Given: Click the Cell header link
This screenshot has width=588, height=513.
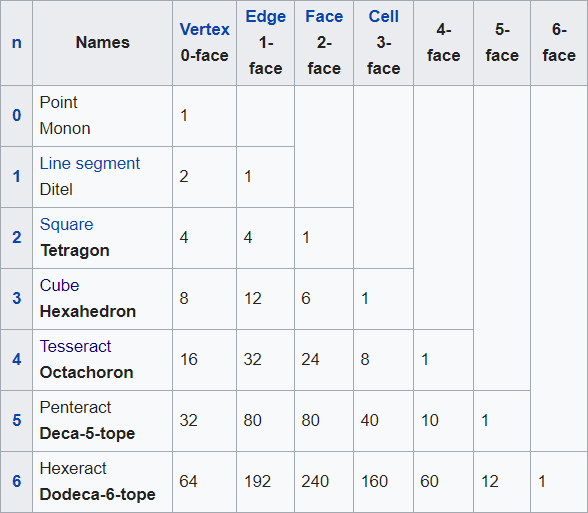Looking at the screenshot, I should click(x=383, y=16).
